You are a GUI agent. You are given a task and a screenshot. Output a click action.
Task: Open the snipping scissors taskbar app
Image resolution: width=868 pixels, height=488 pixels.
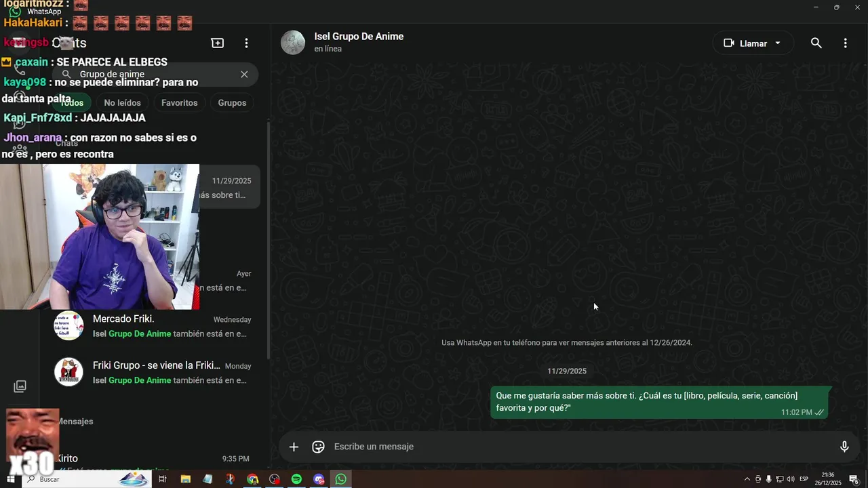point(230,479)
